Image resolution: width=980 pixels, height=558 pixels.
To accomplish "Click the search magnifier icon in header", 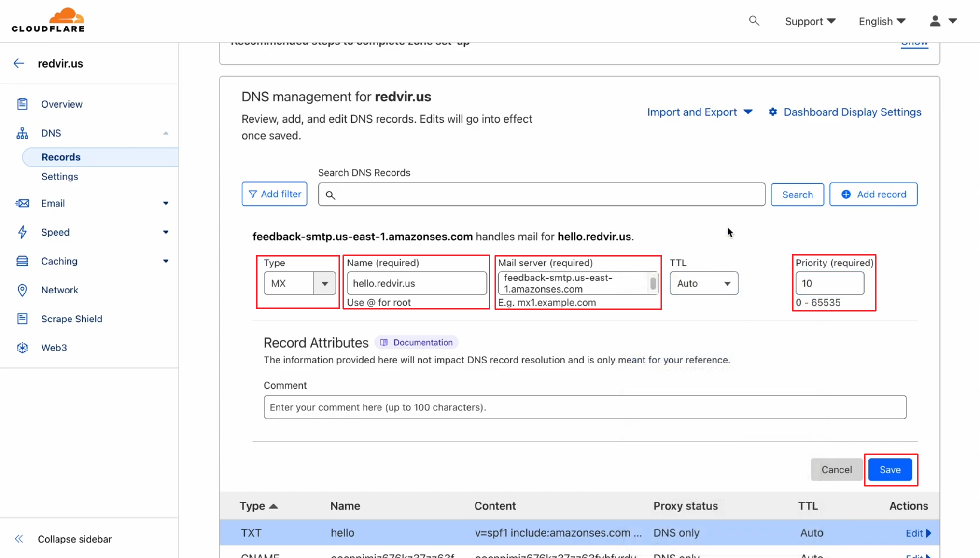I will [754, 21].
